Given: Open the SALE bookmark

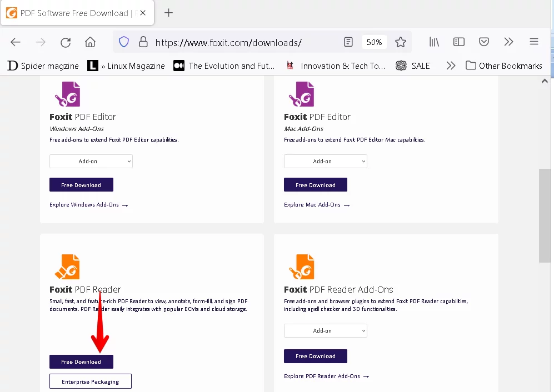Looking at the screenshot, I should pyautogui.click(x=413, y=66).
